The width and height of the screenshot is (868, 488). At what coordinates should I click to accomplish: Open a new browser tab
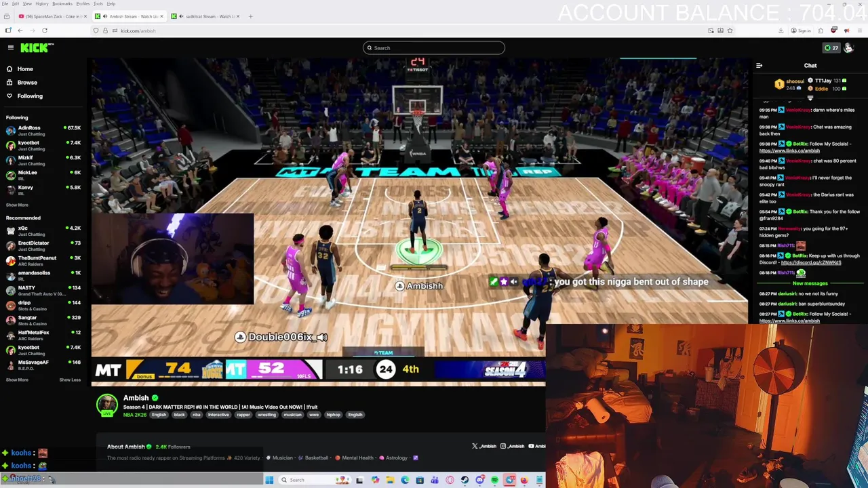click(x=250, y=16)
